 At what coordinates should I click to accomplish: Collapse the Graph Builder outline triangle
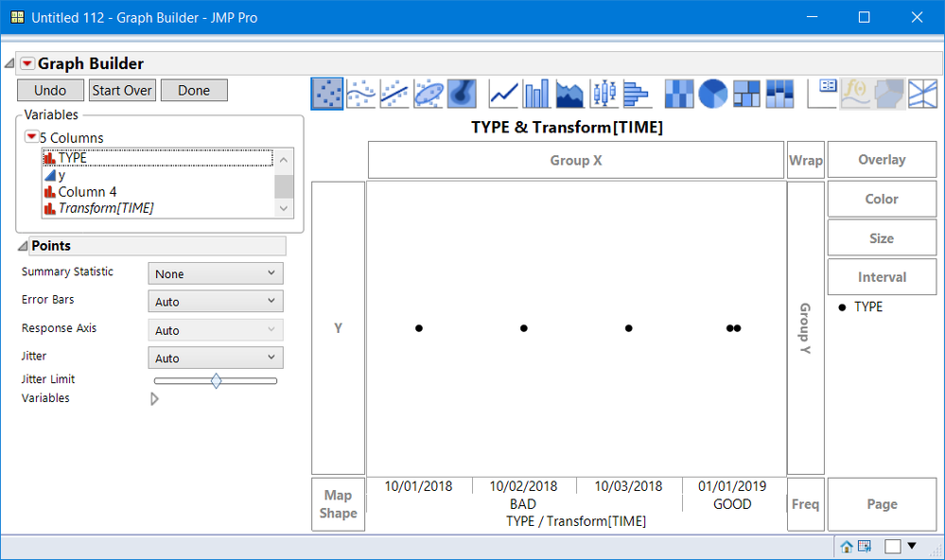point(9,63)
